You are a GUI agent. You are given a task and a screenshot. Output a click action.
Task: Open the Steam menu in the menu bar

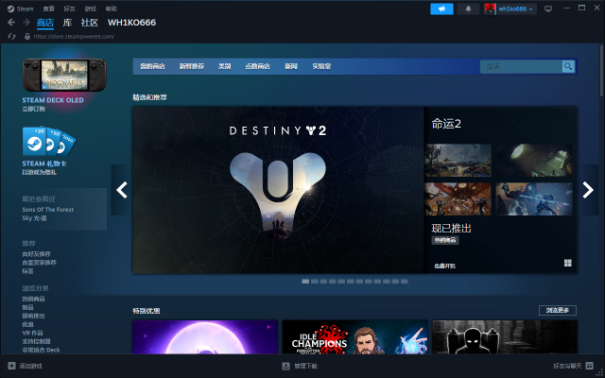pyautogui.click(x=21, y=8)
